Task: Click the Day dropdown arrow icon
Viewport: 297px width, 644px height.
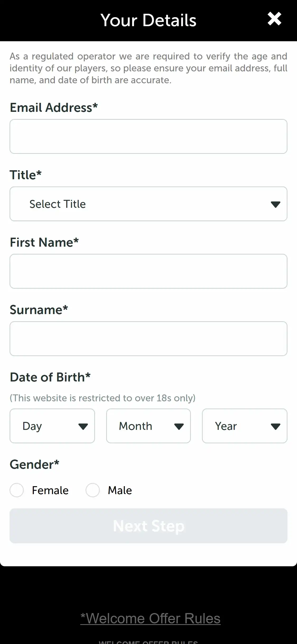Action: click(83, 426)
